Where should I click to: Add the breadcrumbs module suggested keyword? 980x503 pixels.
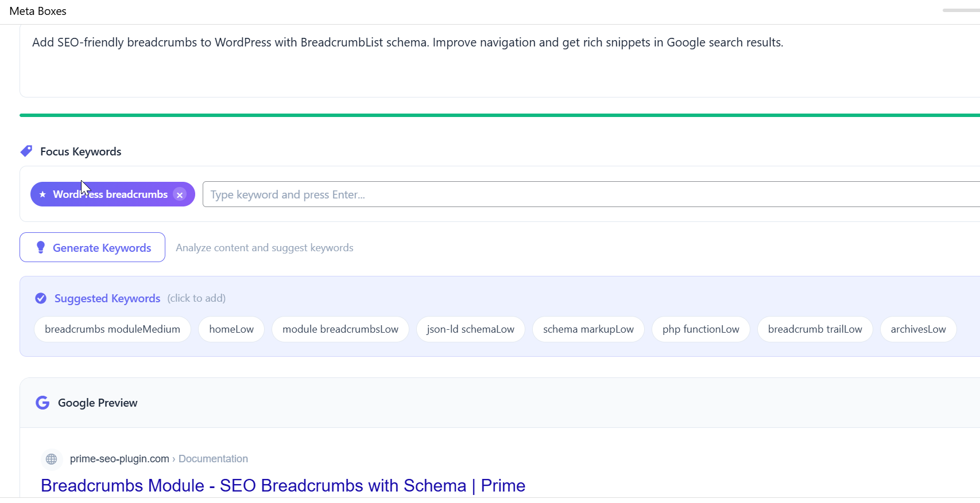pyautogui.click(x=112, y=329)
